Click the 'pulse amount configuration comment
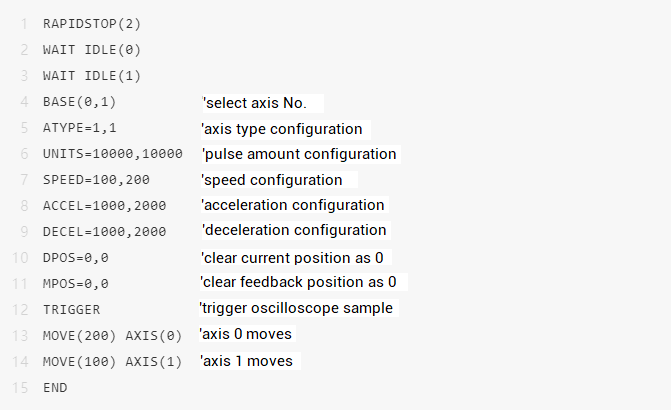Screen dimensions: 671x410 pyautogui.click(x=299, y=154)
